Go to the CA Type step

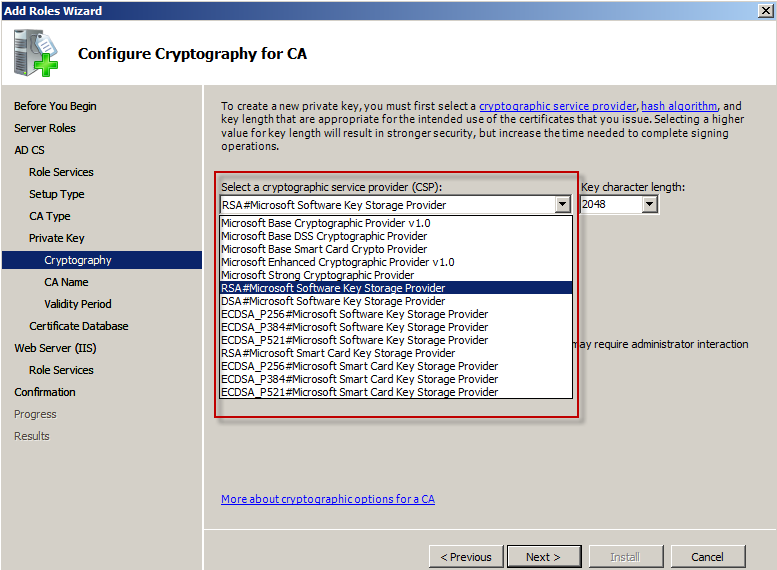click(x=50, y=216)
